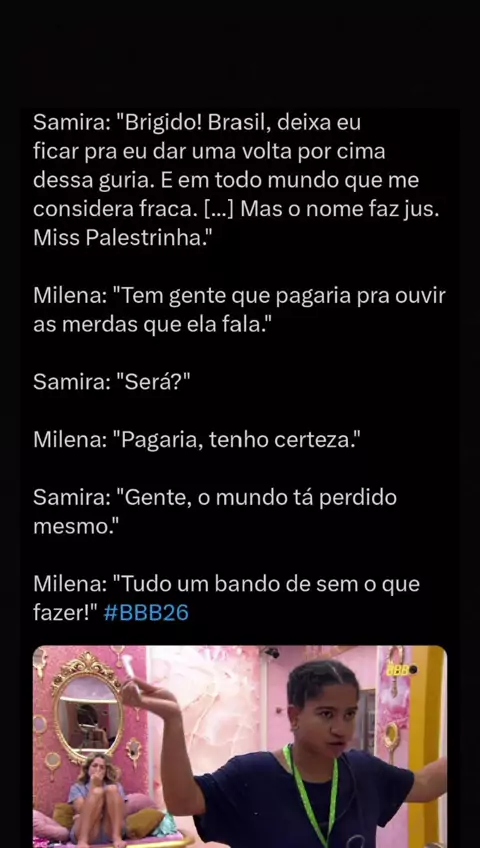Click the Samira: "Será?" line
This screenshot has width=480, height=848.
pos(112,382)
